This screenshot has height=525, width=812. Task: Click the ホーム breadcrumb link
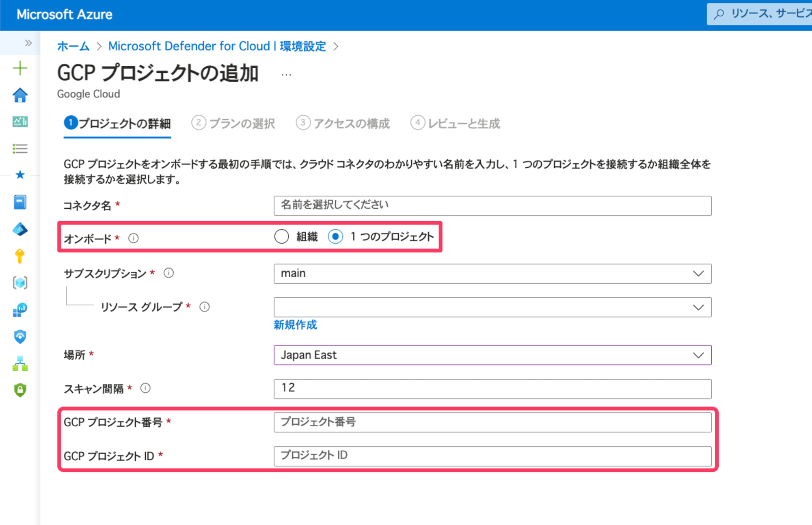(x=73, y=46)
